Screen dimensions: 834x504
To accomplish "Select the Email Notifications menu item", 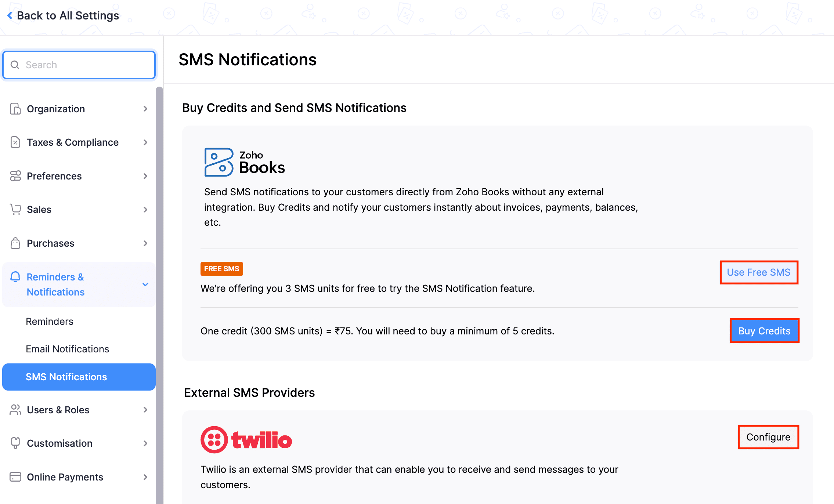I will 67,348.
